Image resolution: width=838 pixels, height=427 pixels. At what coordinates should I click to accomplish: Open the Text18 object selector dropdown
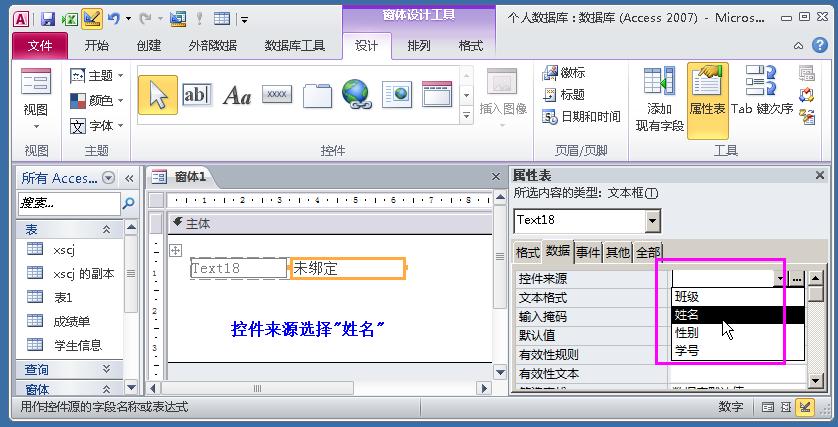pyautogui.click(x=653, y=221)
